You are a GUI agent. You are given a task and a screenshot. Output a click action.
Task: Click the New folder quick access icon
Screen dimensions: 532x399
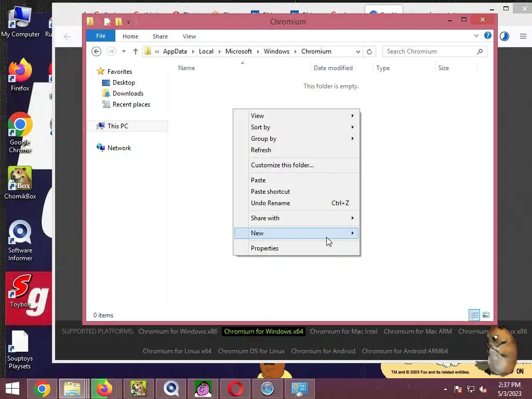pyautogui.click(x=118, y=22)
